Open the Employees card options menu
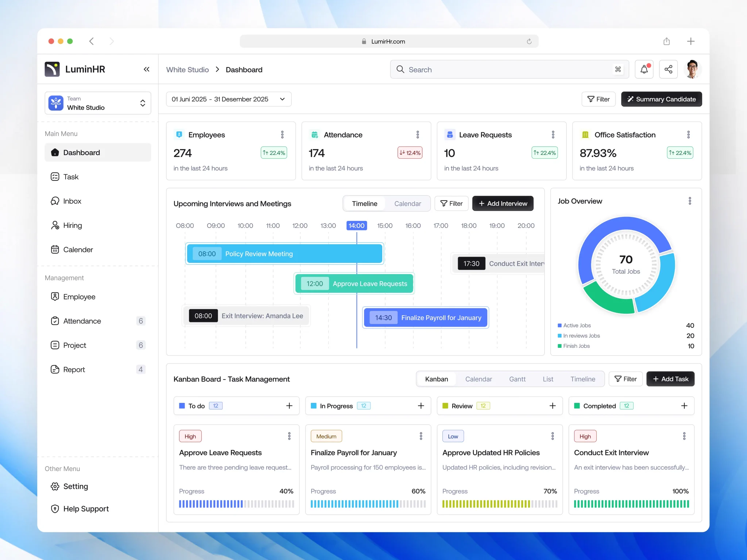Viewport: 747px width, 560px height. click(282, 135)
